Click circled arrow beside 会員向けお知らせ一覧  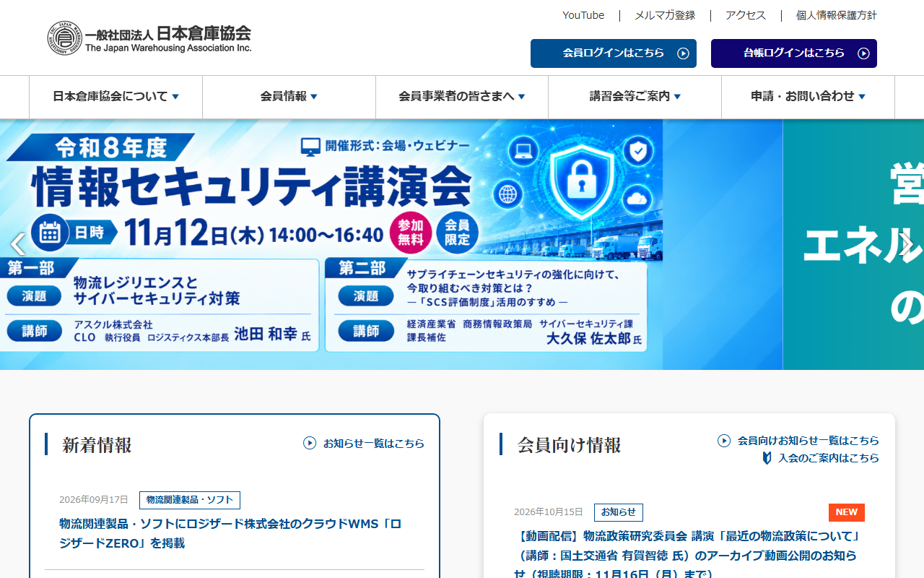coord(724,441)
